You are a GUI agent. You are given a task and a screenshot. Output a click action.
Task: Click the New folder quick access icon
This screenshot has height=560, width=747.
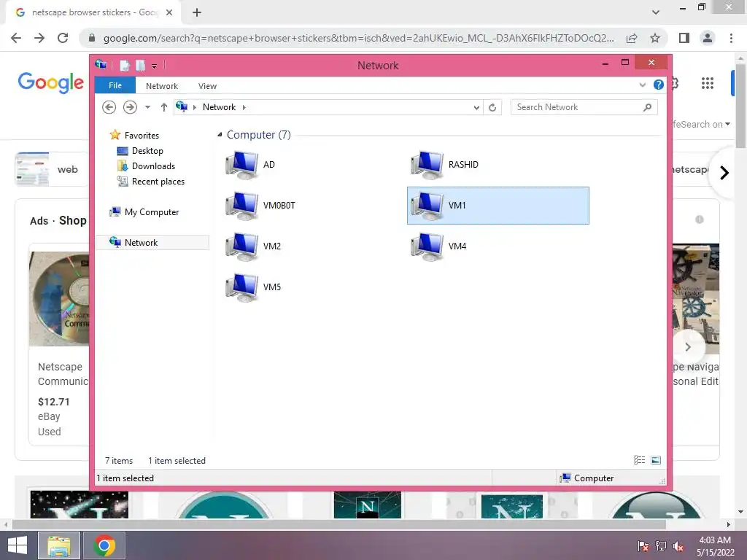point(141,65)
